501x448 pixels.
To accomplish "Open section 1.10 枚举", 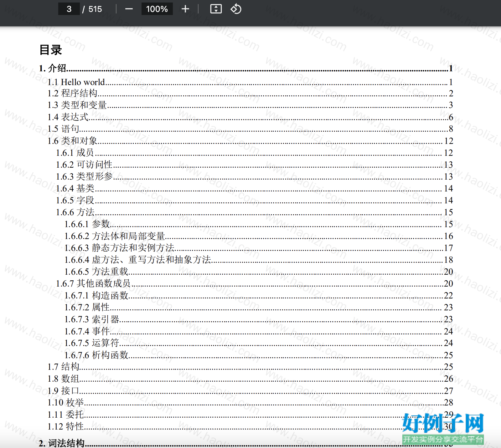I will coord(250,402).
